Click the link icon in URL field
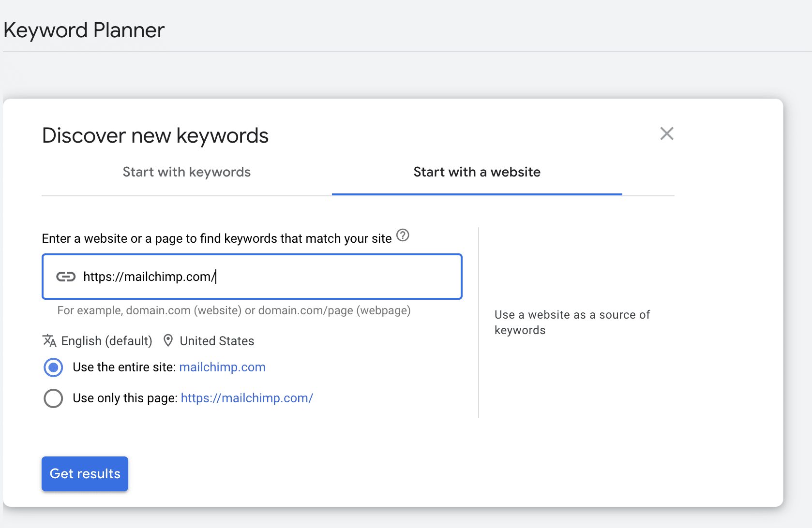Image resolution: width=812 pixels, height=528 pixels. [66, 277]
